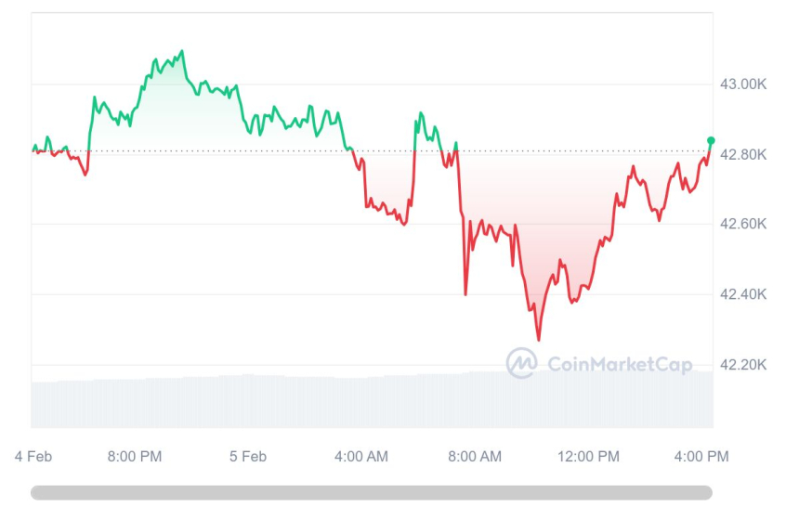The height and width of the screenshot is (532, 799).
Task: Select the 8:00 PM time label
Action: (x=135, y=456)
